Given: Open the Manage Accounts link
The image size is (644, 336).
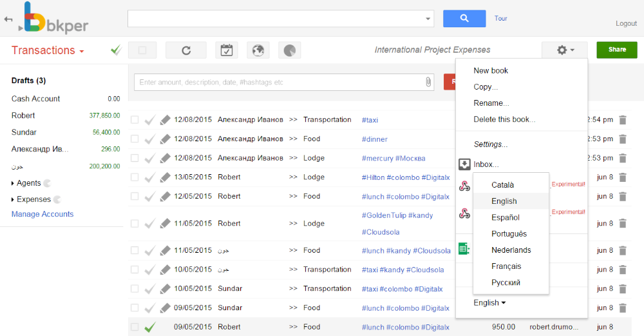Looking at the screenshot, I should 43,214.
